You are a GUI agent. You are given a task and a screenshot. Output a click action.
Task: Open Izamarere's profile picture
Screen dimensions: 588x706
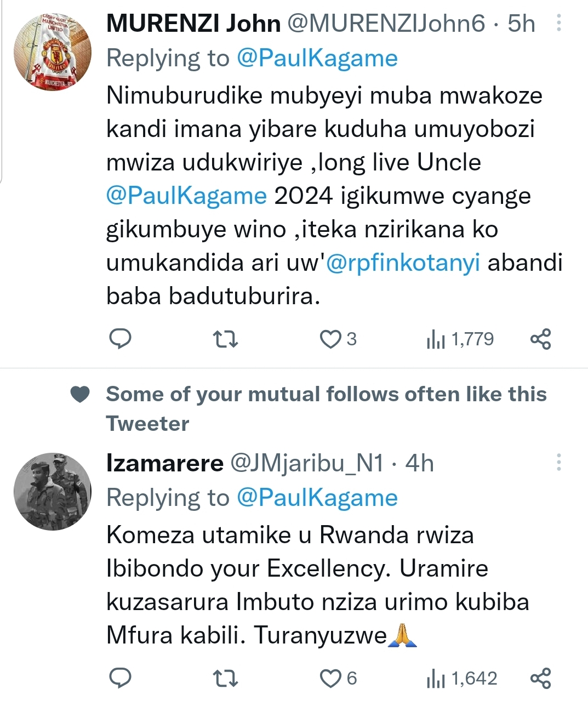[x=53, y=491]
